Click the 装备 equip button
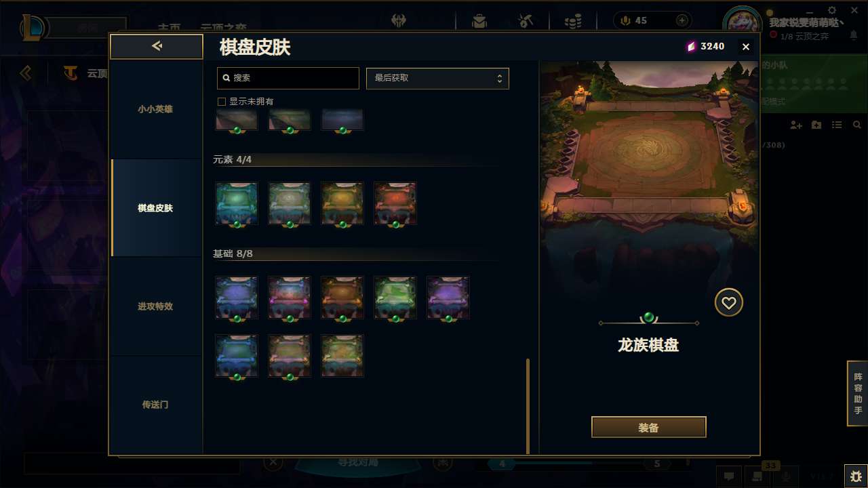Screen dimensions: 868x488 click(x=649, y=428)
